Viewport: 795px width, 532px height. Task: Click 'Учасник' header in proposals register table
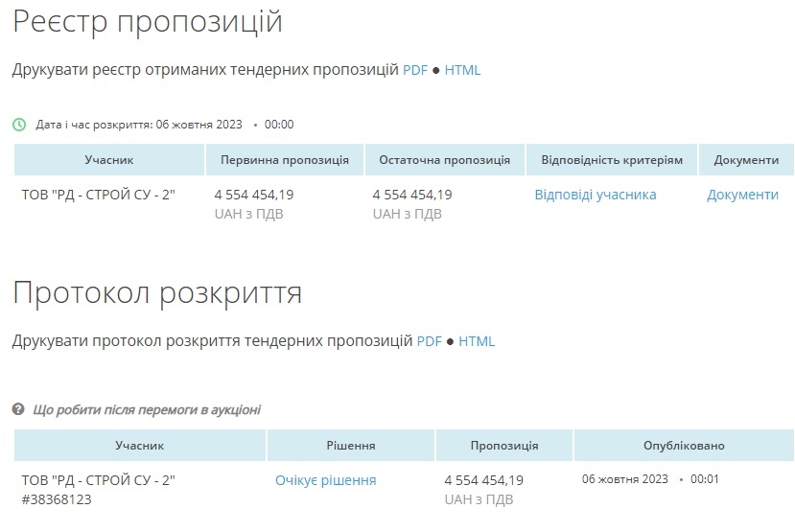[109, 159]
